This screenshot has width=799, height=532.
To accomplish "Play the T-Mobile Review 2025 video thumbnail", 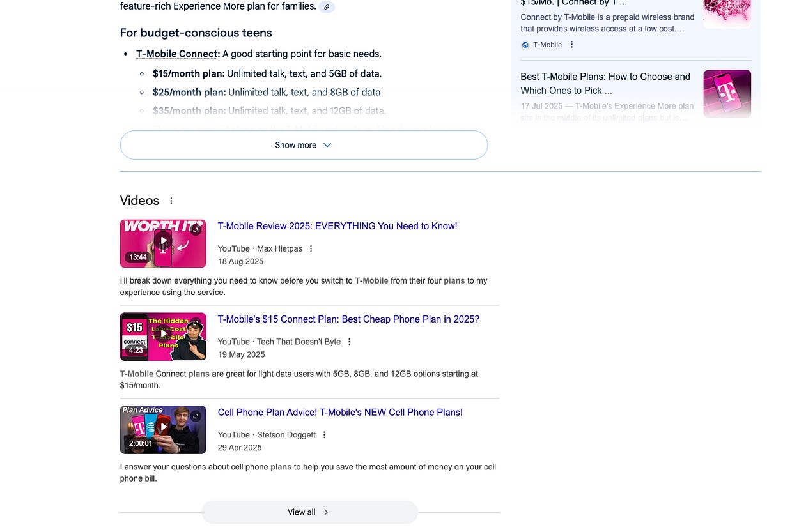I will tap(163, 243).
